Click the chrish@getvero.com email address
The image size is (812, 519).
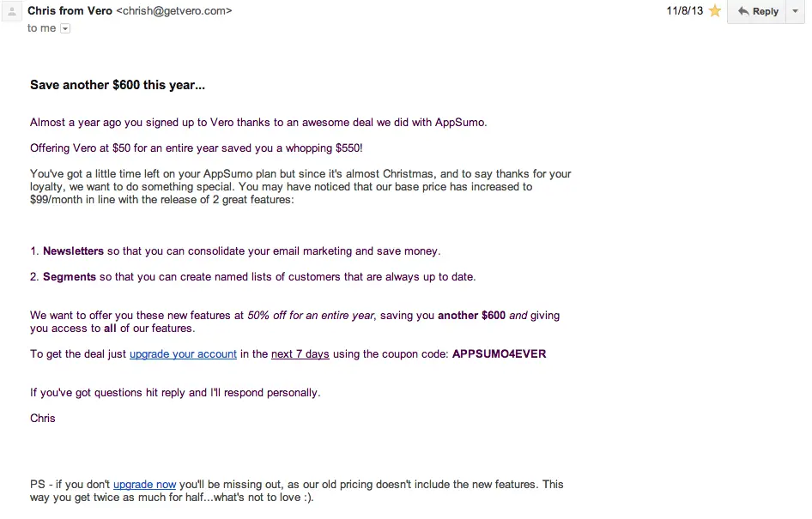(x=174, y=11)
